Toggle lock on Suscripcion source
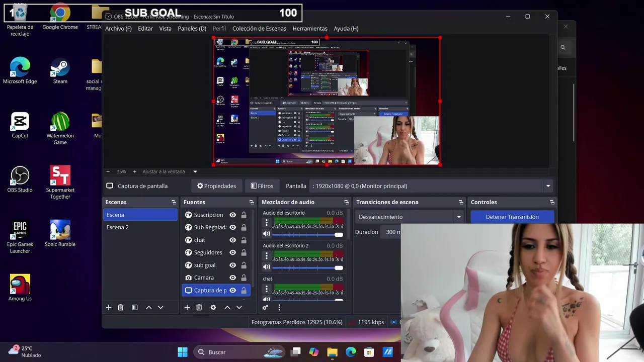This screenshot has width=644, height=362. [x=244, y=215]
